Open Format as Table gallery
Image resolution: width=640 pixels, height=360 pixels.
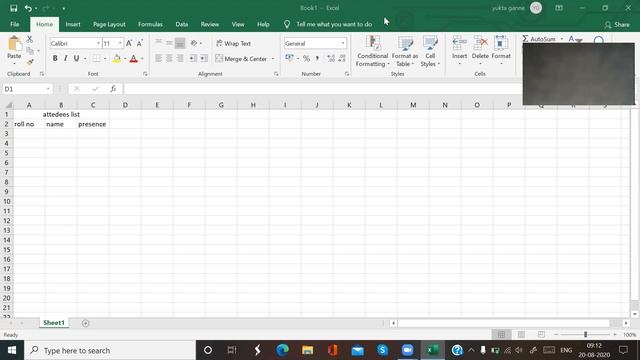[x=405, y=51]
